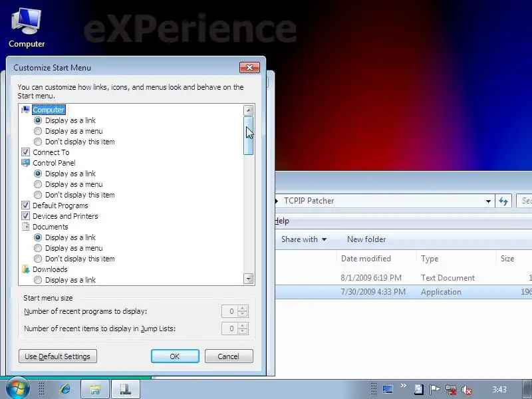Increase number of recent programs
This screenshot has width=532, height=399.
[x=242, y=309]
